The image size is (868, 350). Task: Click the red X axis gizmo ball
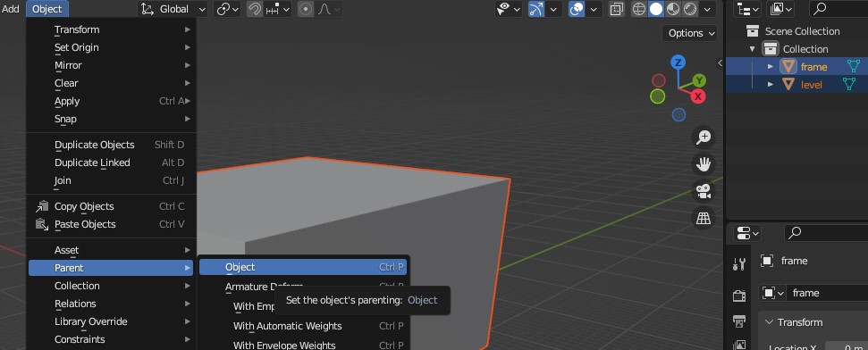pyautogui.click(x=699, y=96)
